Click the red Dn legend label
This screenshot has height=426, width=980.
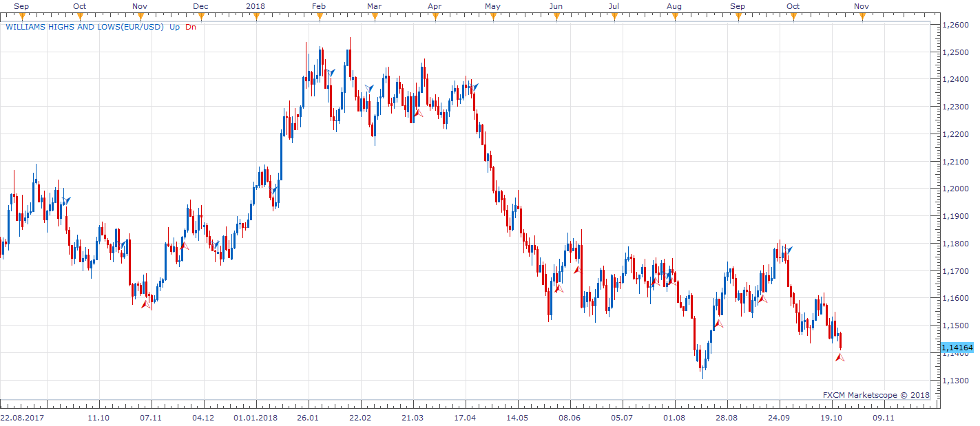tap(191, 28)
